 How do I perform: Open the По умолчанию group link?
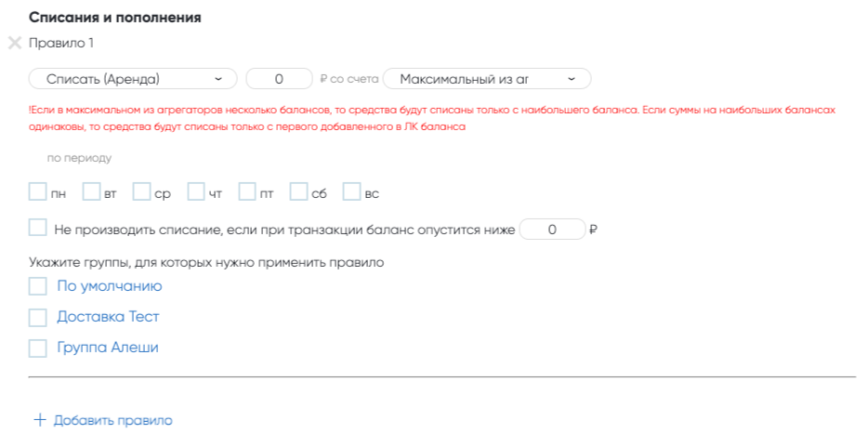tap(109, 286)
